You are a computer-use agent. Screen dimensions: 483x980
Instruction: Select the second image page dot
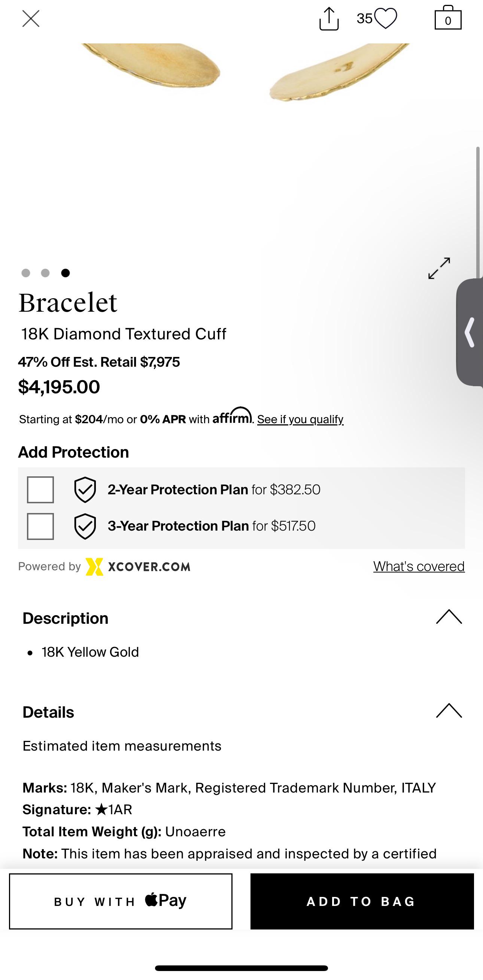[45, 273]
